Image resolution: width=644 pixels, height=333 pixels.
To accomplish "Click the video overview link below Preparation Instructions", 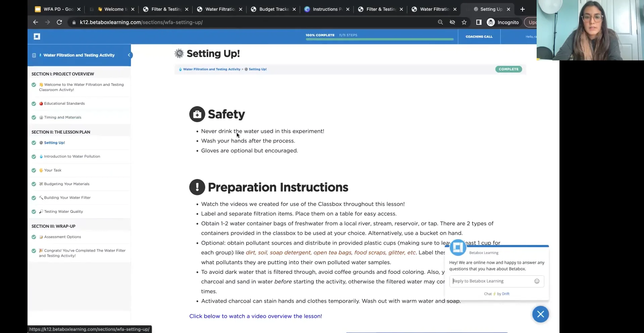I will click(255, 316).
